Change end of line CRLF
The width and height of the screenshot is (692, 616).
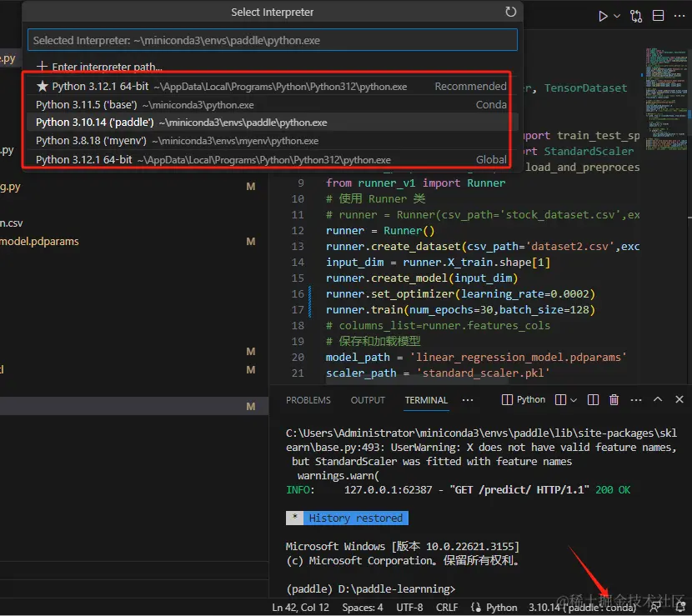447,608
